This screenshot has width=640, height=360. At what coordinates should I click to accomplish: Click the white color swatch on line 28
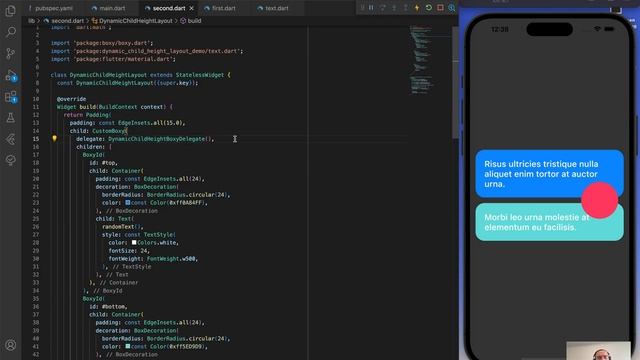tap(134, 242)
